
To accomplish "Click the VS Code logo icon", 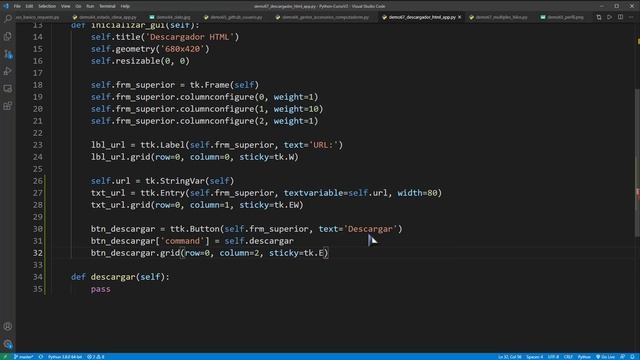I will [6, 6].
